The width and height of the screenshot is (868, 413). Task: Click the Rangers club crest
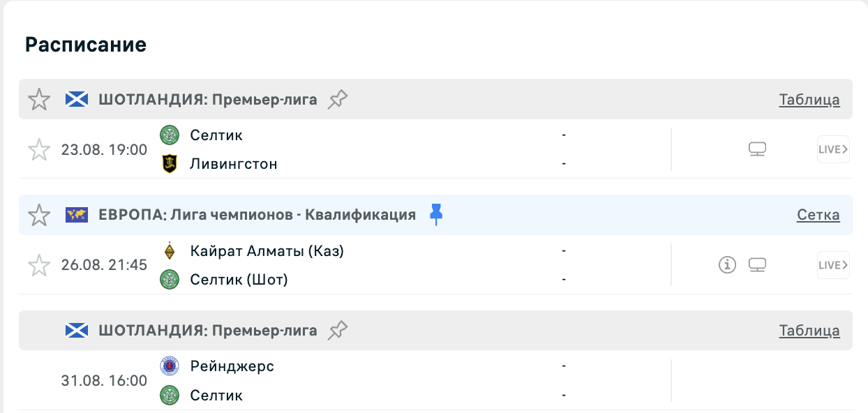[170, 366]
